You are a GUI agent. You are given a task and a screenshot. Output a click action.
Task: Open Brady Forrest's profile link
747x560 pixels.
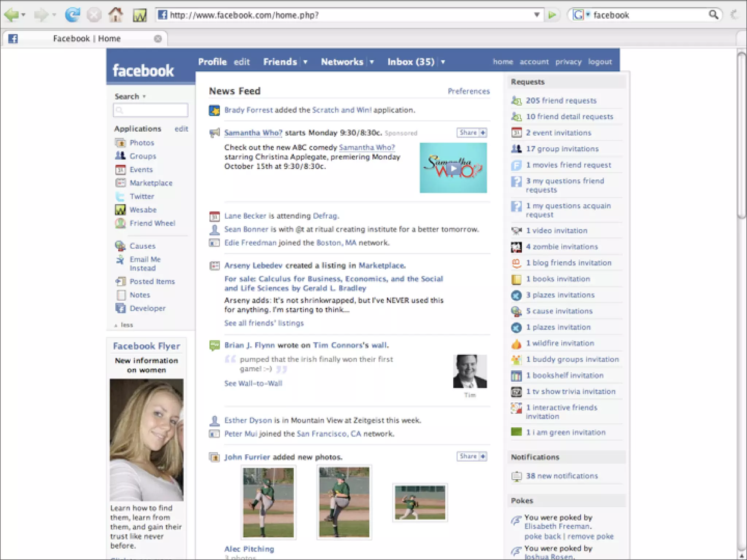248,110
